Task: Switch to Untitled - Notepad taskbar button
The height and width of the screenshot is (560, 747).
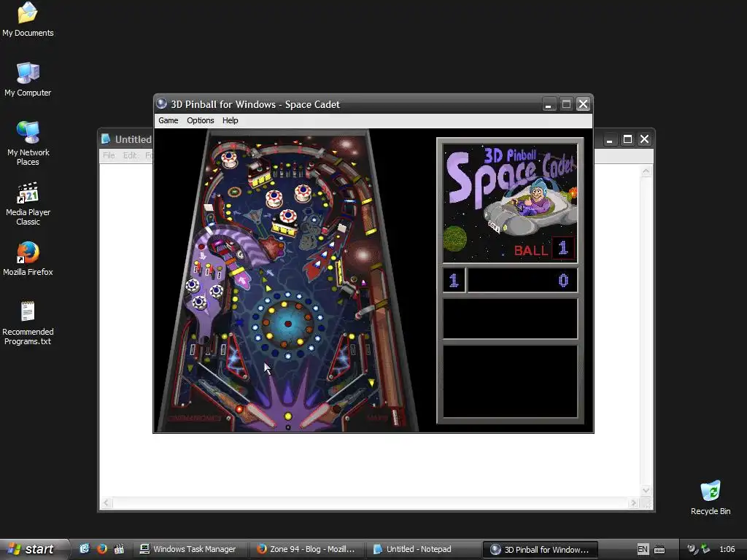Action: 424,549
